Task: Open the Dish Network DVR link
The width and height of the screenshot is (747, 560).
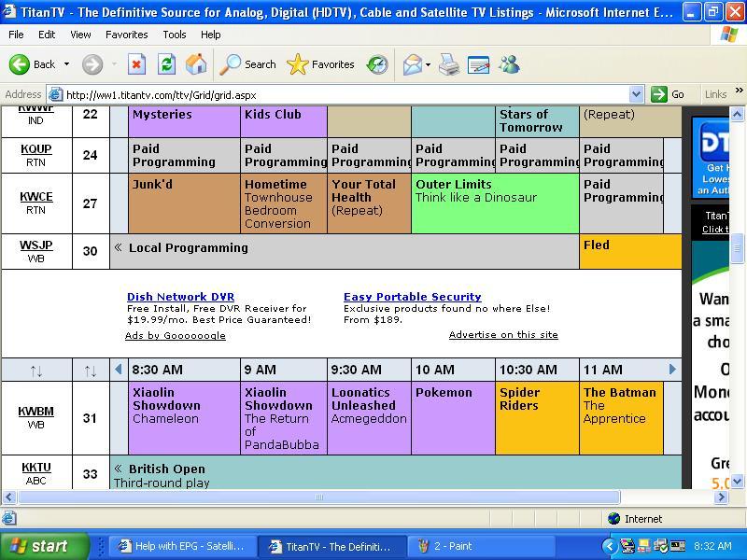Action: 180,297
